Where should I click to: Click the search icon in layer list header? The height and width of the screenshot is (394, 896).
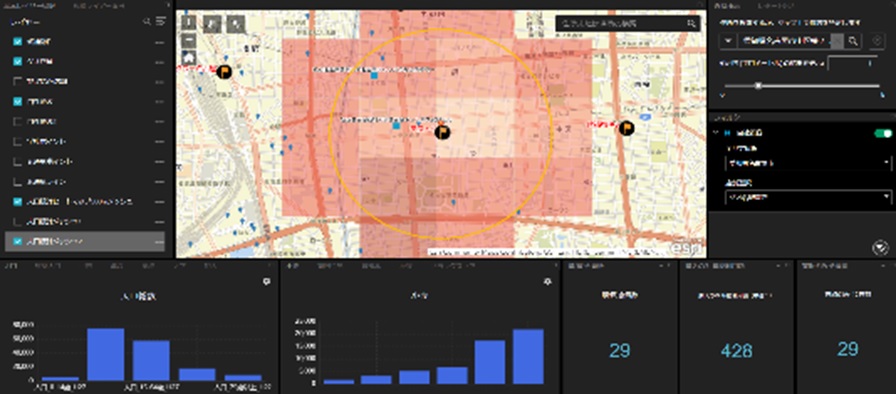coord(147,21)
